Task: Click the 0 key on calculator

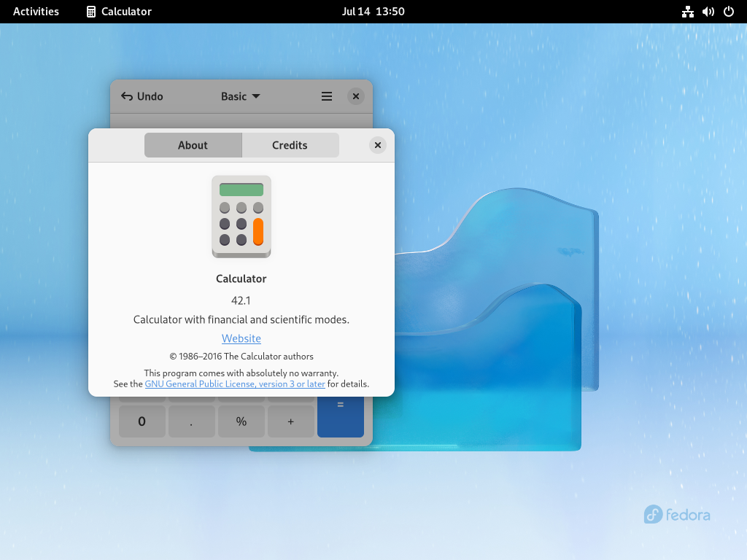Action: 142,421
